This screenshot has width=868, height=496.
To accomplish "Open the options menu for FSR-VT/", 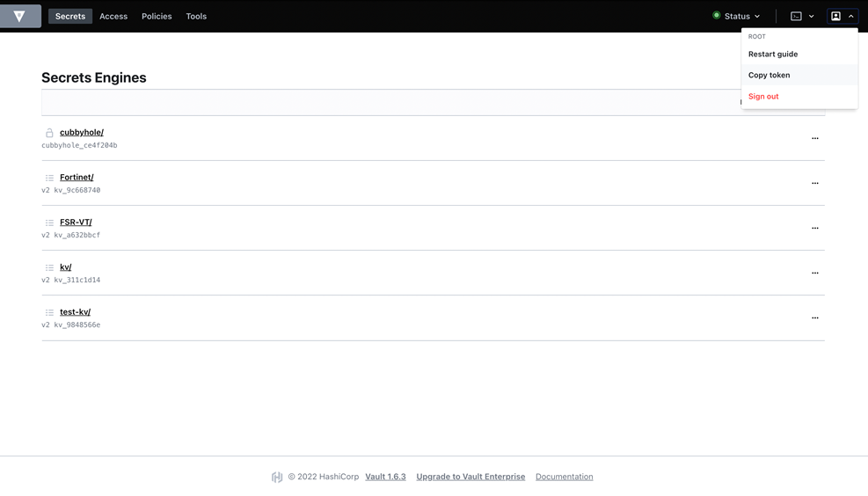I will click(814, 228).
